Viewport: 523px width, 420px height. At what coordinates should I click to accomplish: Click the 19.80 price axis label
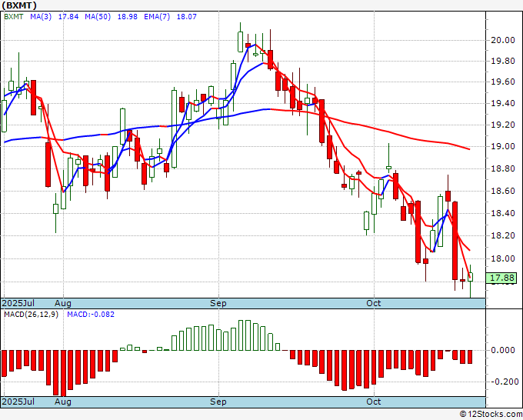[503, 62]
